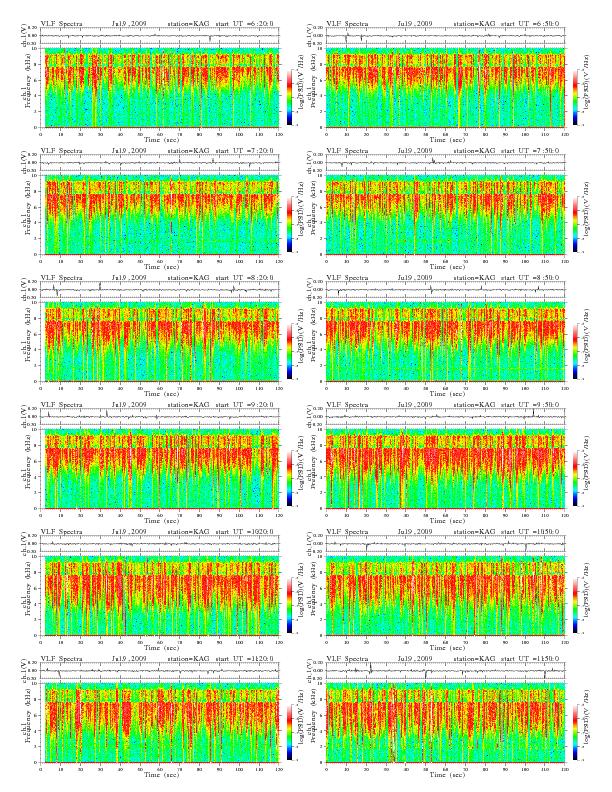Click the spectrogram starting at UT 11:50:0

[x=445, y=723]
